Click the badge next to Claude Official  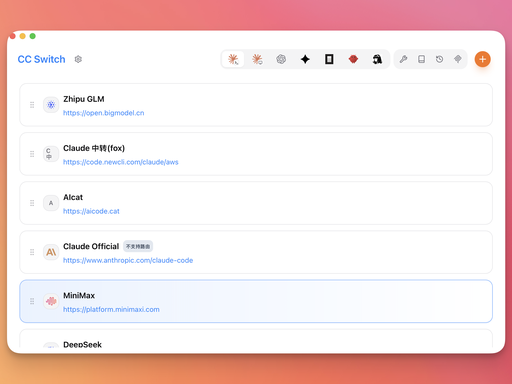(138, 246)
